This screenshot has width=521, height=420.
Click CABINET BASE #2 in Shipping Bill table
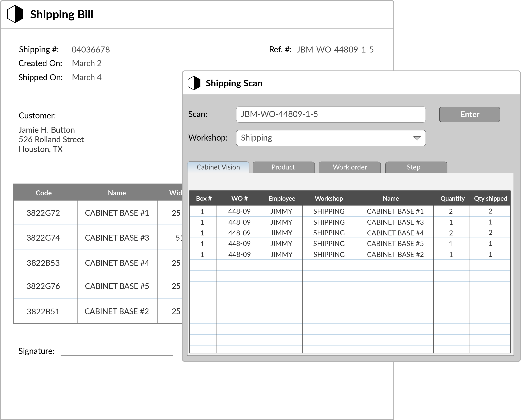click(x=117, y=311)
